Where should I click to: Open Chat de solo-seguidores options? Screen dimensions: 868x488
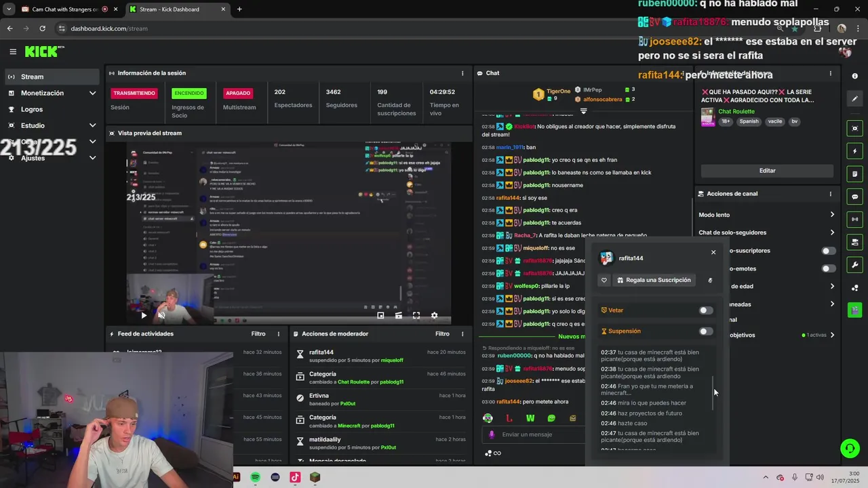click(x=832, y=232)
